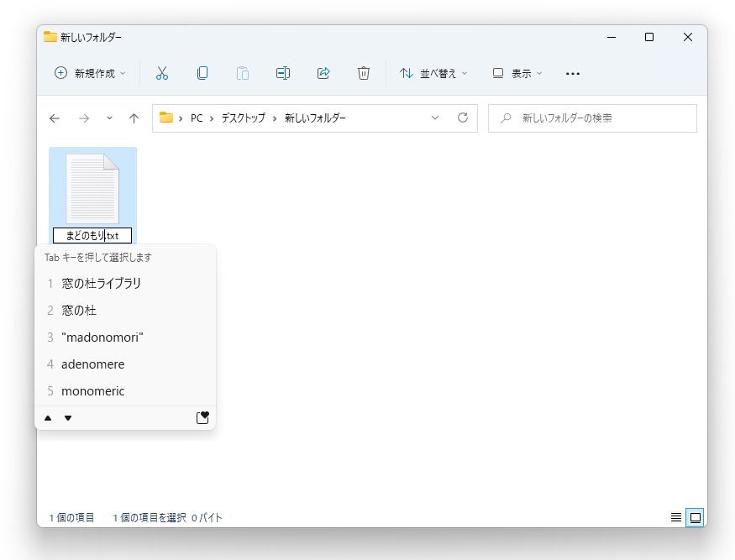Select candidate 窓の杜 from the IME list
The image size is (735, 560).
(80, 310)
